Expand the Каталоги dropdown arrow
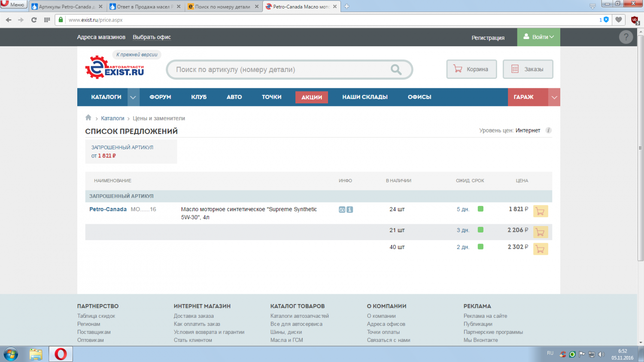Image resolution: width=644 pixels, height=362 pixels. [133, 97]
